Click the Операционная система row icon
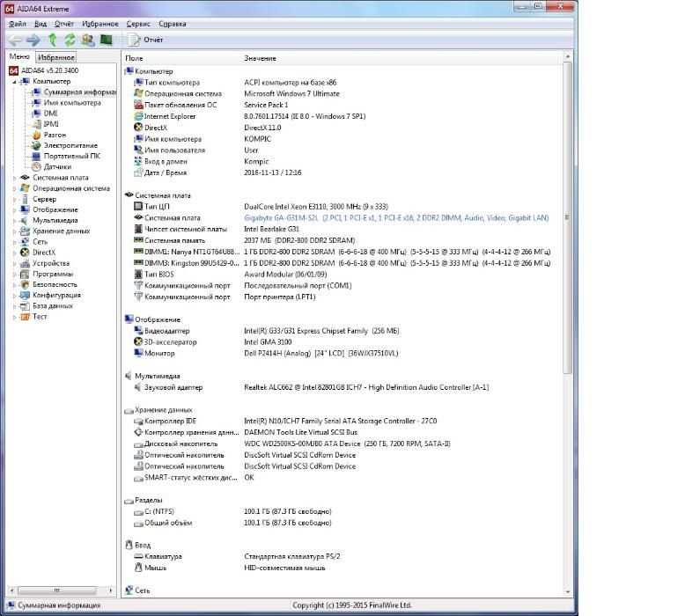Screen dimensions: 685x616 pyautogui.click(x=138, y=93)
